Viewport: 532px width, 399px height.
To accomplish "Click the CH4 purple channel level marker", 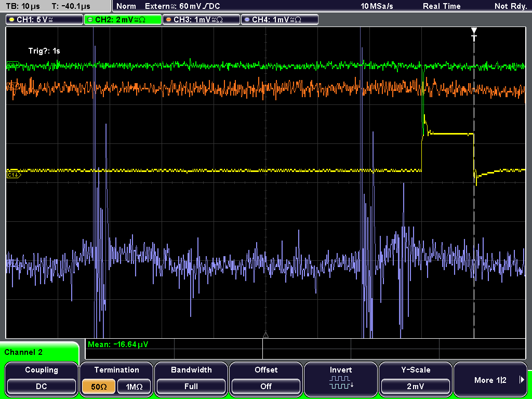I will pos(13,263).
